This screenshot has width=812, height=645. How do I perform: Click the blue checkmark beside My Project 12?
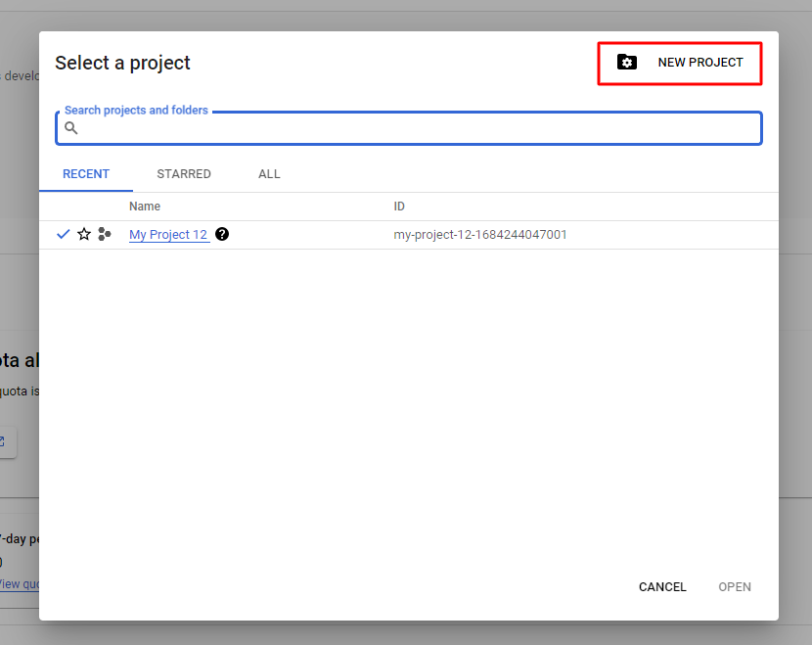(x=64, y=235)
